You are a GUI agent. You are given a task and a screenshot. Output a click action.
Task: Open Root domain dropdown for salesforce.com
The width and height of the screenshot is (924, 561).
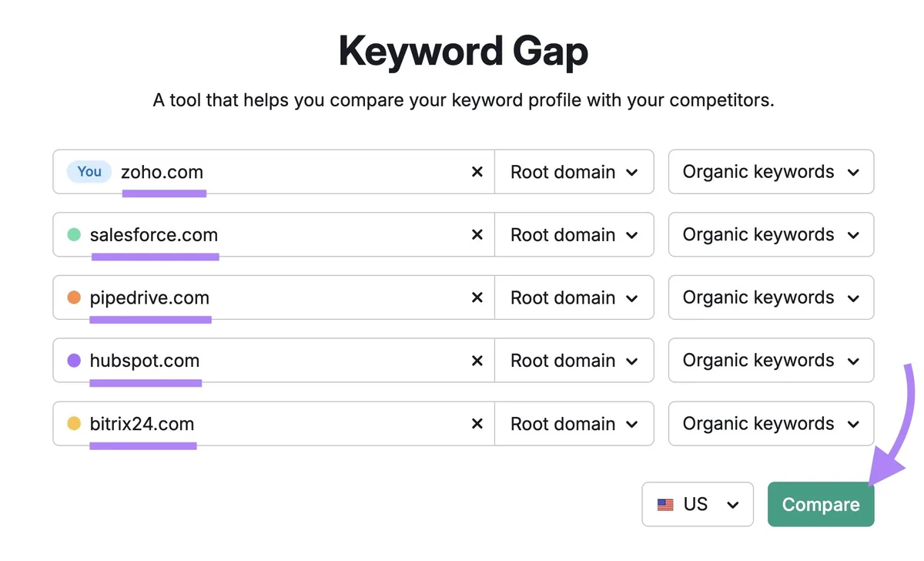coord(574,235)
